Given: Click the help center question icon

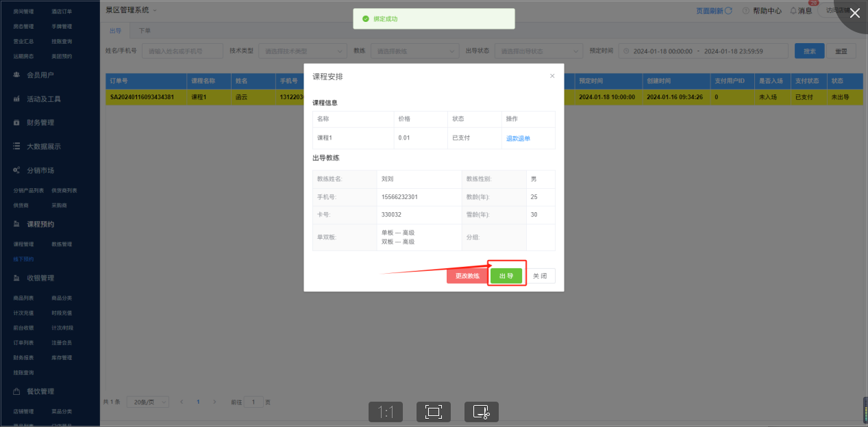Looking at the screenshot, I should pos(746,11).
